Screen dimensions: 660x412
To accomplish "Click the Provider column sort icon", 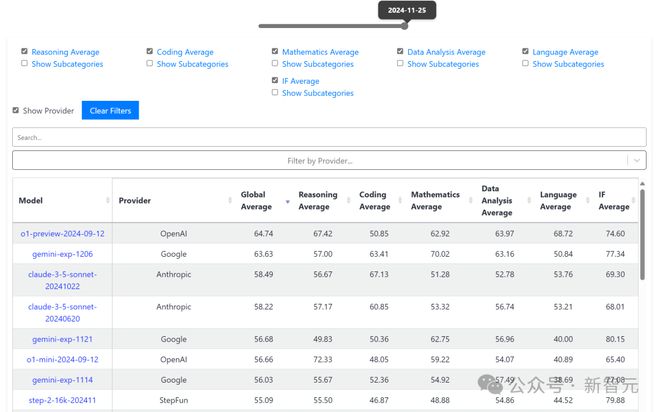I will pos(226,201).
